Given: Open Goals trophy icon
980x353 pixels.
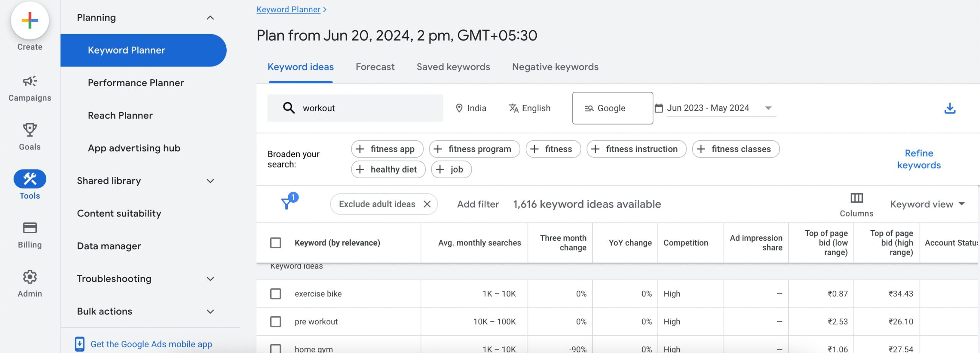Looking at the screenshot, I should tap(30, 130).
